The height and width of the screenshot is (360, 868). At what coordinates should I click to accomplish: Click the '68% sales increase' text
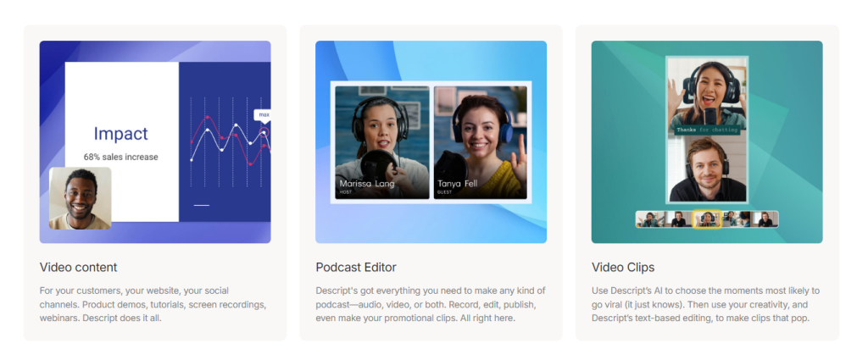tap(120, 157)
